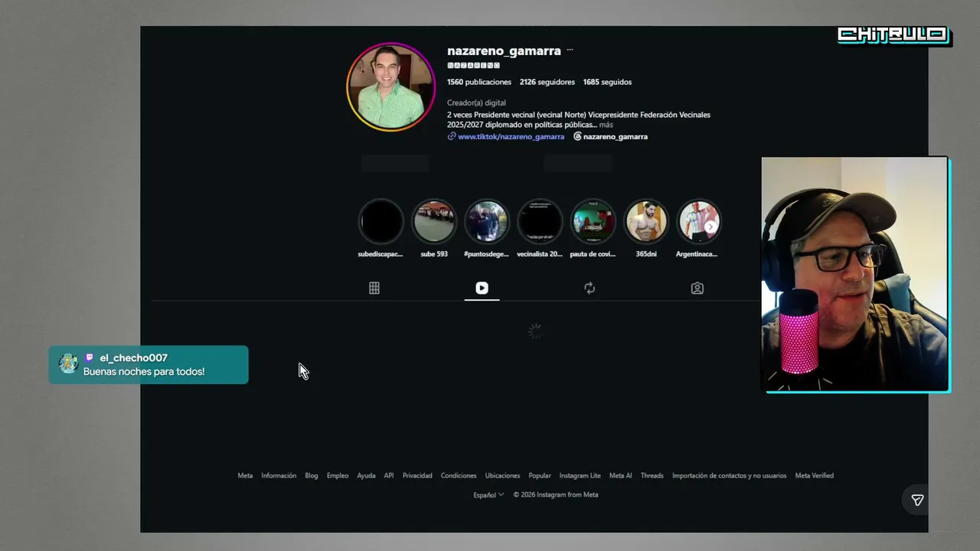Click the nazareno_gamarra username heading
This screenshot has height=551, width=980.
[x=504, y=51]
